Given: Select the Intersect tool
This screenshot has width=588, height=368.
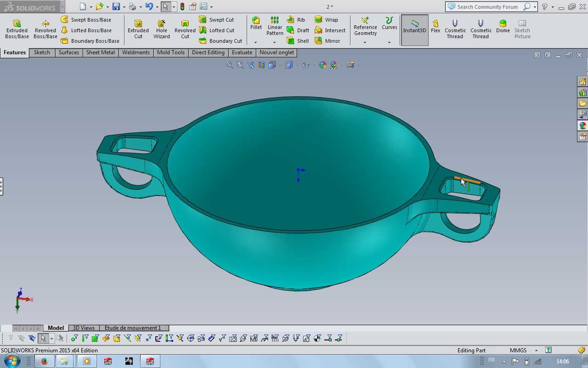Looking at the screenshot, I should point(330,30).
